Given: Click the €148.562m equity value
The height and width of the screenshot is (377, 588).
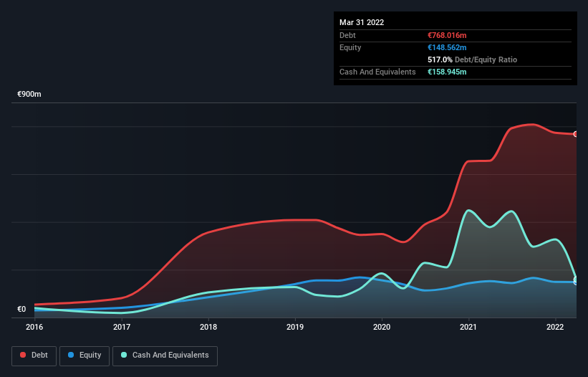Looking at the screenshot, I should tap(447, 47).
